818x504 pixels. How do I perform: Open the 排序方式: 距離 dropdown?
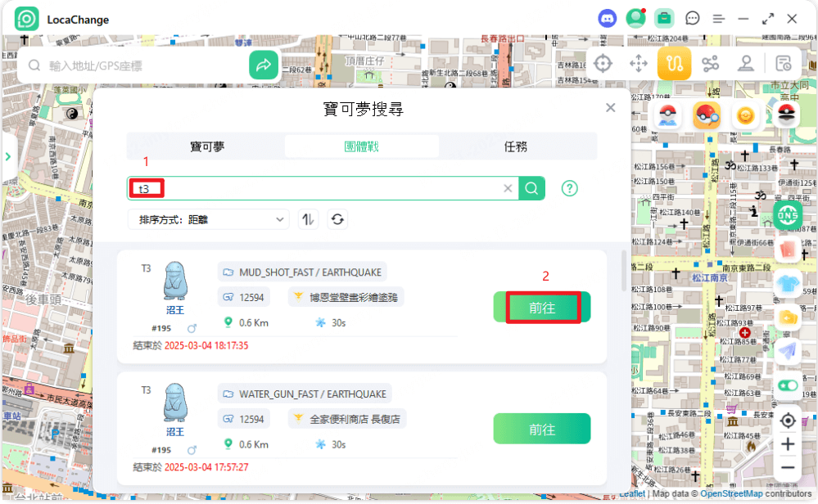click(209, 220)
